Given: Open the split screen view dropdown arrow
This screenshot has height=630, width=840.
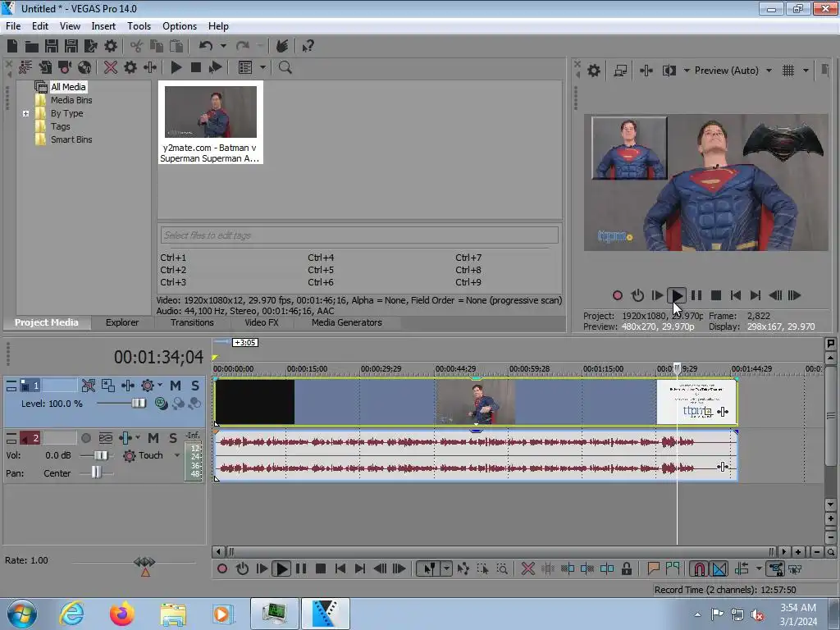Looking at the screenshot, I should [x=687, y=71].
